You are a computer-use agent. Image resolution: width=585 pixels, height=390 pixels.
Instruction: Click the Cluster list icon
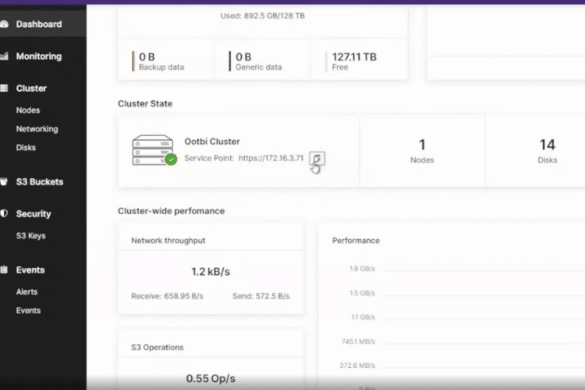[x=4, y=88]
